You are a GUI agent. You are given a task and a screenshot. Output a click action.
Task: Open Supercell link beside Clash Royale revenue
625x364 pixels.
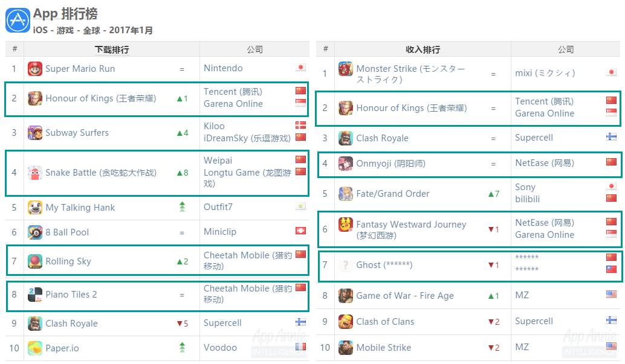(536, 138)
